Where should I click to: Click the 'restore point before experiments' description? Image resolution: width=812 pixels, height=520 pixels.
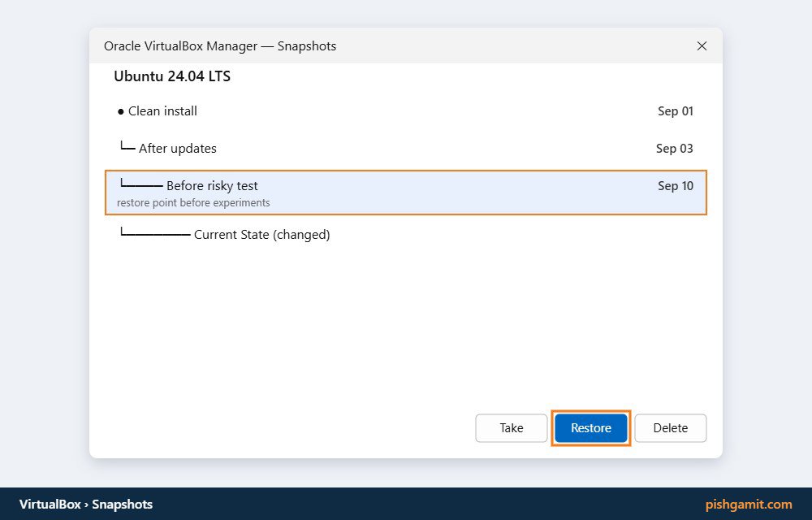click(x=193, y=203)
